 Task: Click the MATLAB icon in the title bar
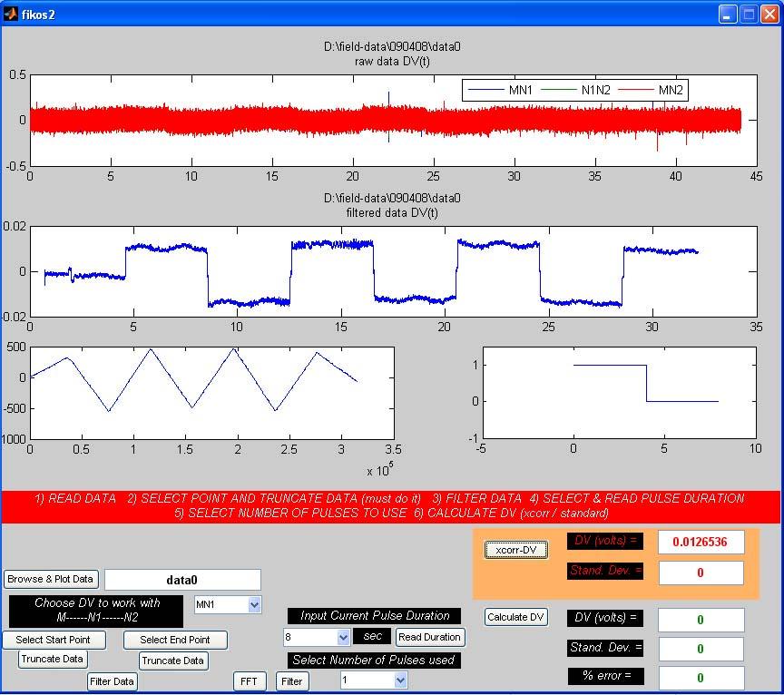point(10,14)
